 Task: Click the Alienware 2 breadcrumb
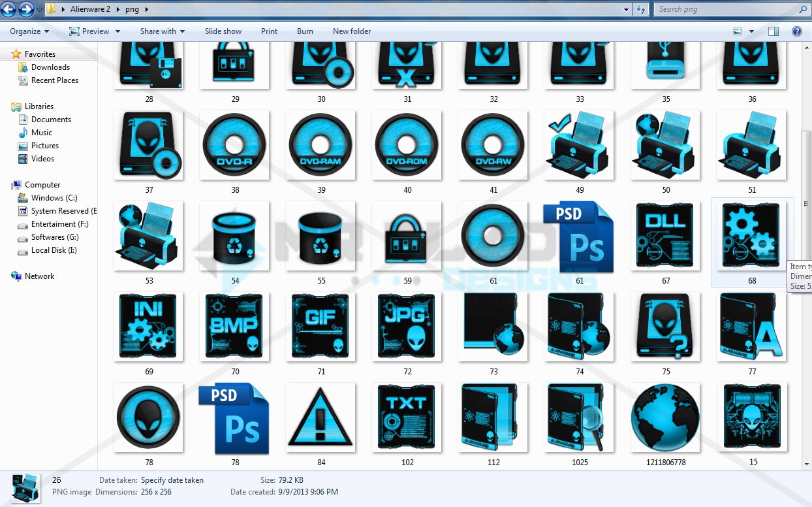(x=92, y=9)
